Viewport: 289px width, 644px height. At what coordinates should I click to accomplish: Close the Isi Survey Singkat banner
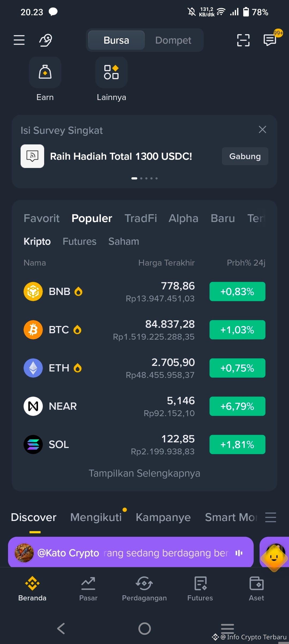263,129
